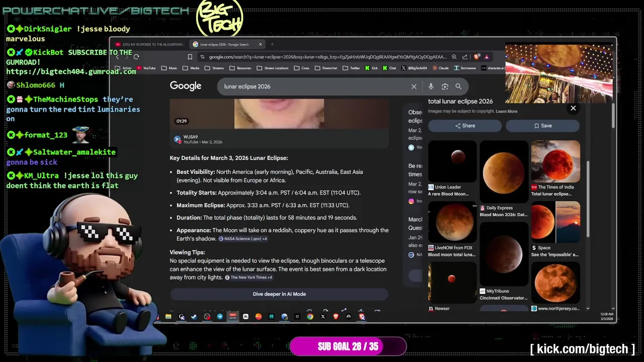644x362 pixels.
Task: Click the share icon in the address bar
Action: [x=465, y=57]
